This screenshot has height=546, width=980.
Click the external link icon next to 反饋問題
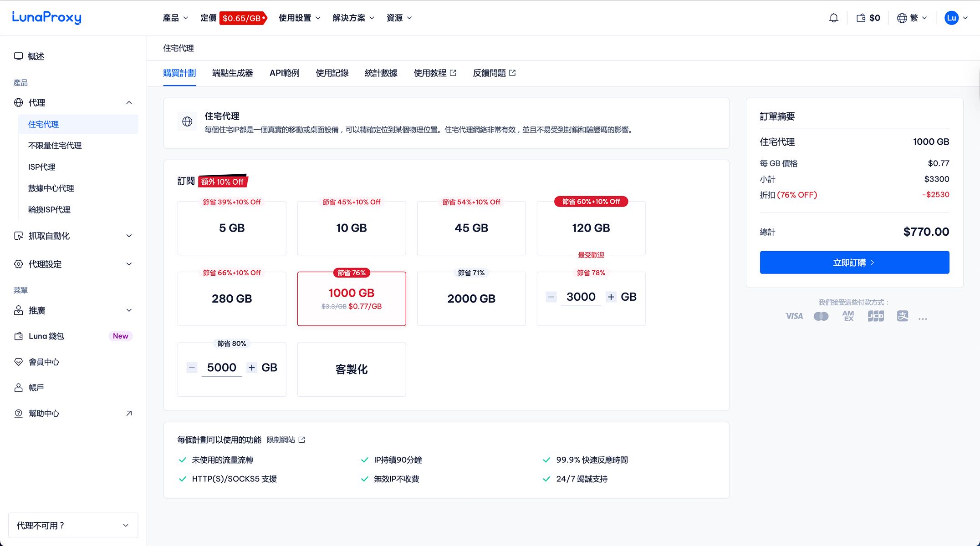[x=512, y=73]
